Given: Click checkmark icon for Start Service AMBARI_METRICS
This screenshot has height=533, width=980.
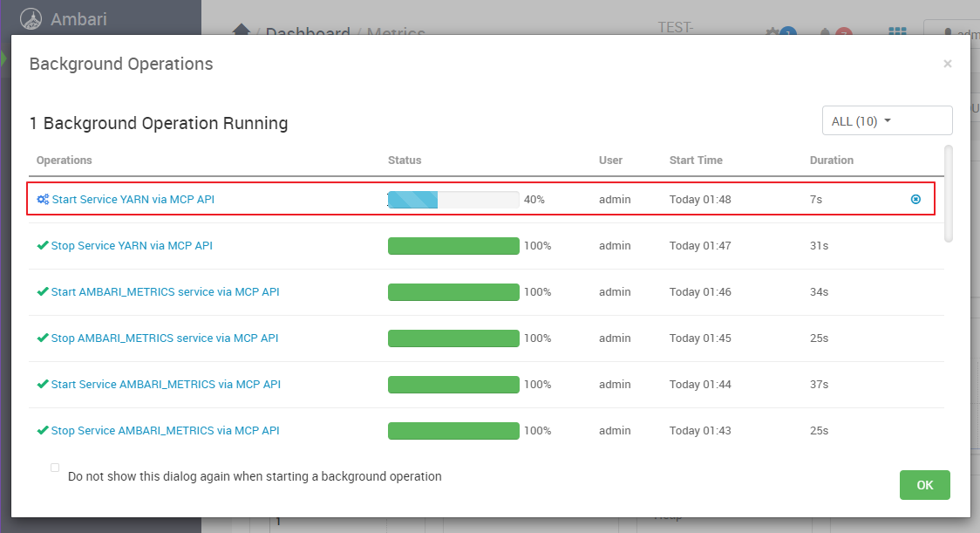Looking at the screenshot, I should [x=43, y=385].
